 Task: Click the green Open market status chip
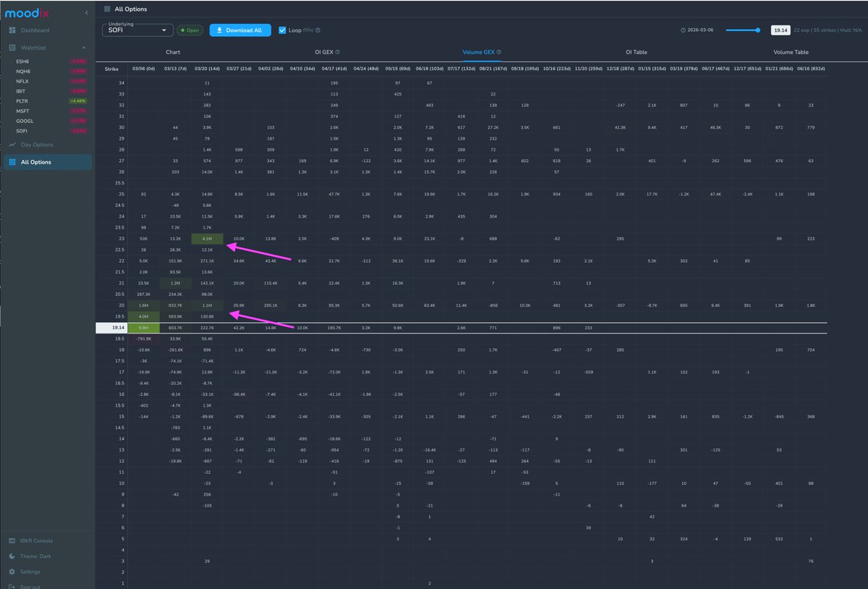(x=190, y=30)
